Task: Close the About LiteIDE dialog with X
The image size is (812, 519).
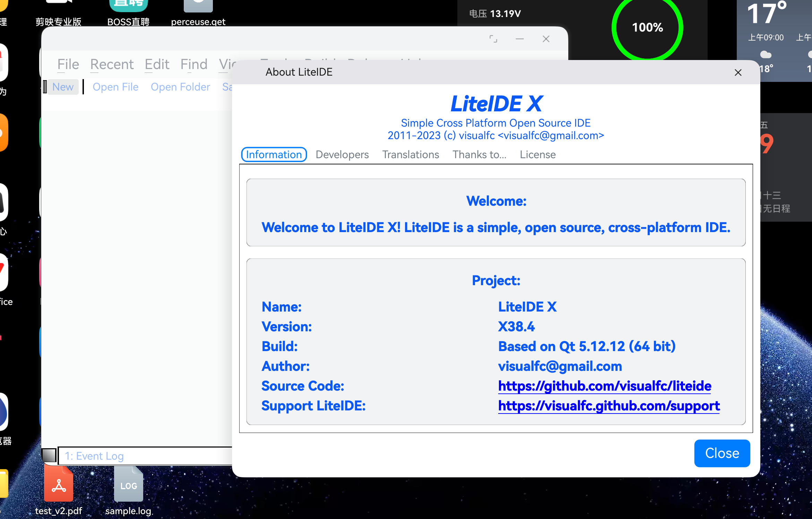Action: coord(738,73)
